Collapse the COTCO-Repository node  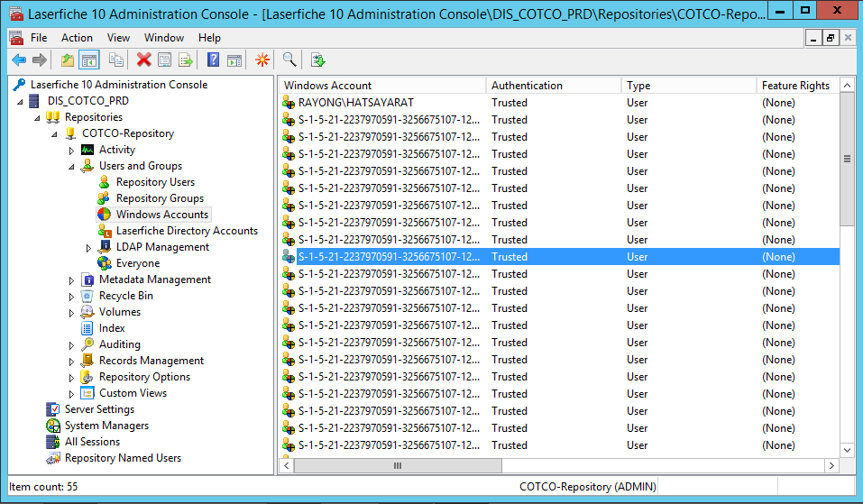coord(54,134)
